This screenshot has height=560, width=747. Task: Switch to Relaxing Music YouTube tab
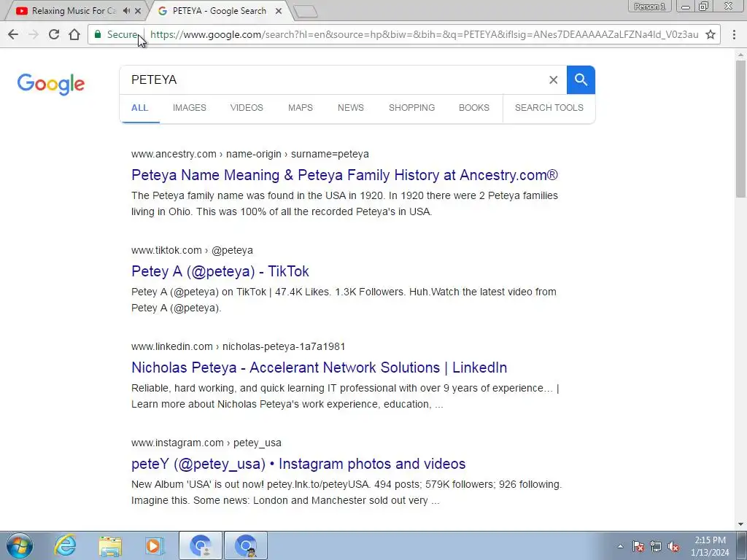pos(74,10)
